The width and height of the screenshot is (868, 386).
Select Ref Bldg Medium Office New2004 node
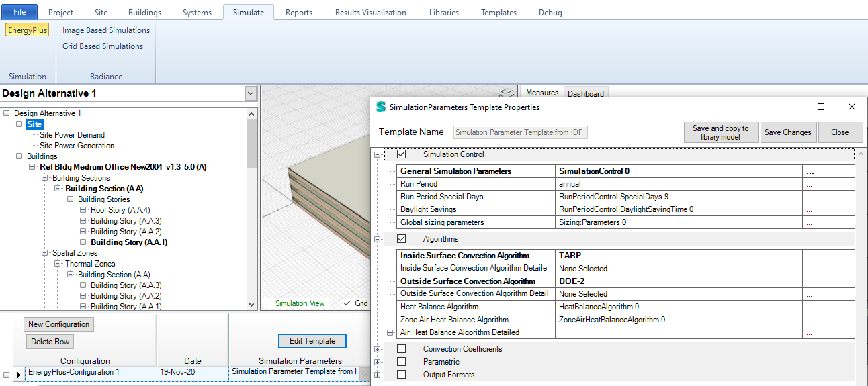point(123,167)
